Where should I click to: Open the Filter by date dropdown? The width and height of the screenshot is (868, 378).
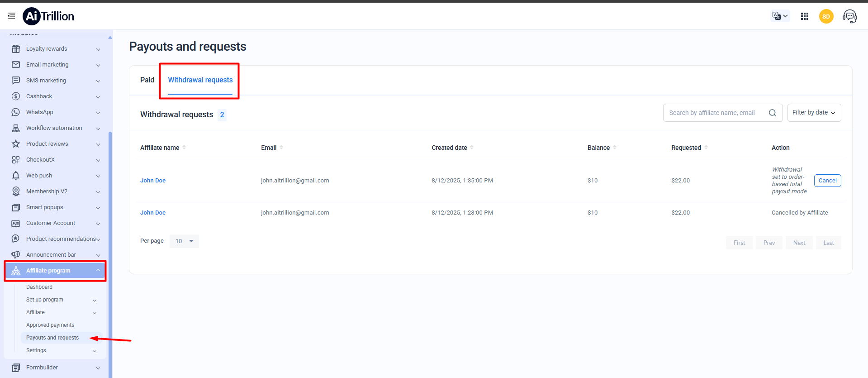click(814, 113)
